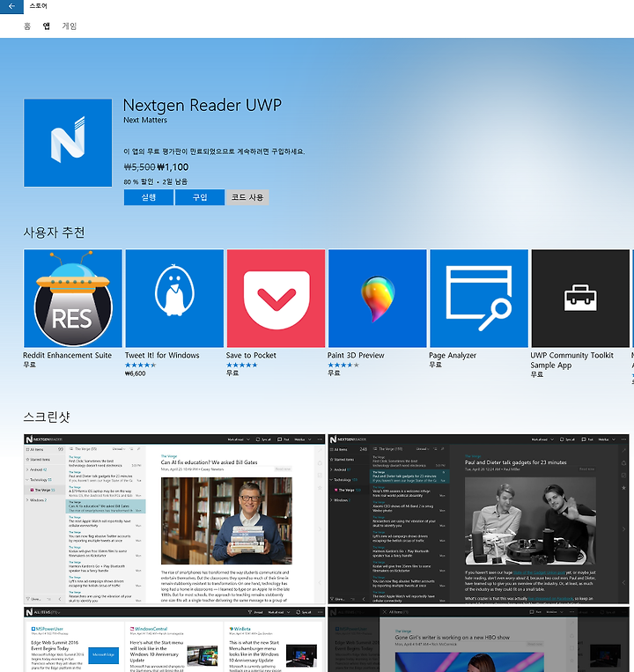This screenshot has width=634, height=672.
Task: Open the dark-theme Paul and Dieter screenshot
Action: [478, 519]
